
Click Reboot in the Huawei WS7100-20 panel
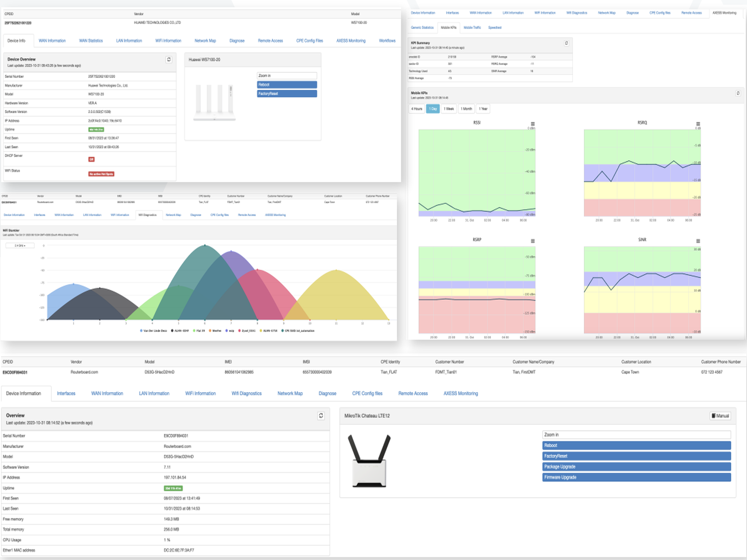tap(287, 85)
